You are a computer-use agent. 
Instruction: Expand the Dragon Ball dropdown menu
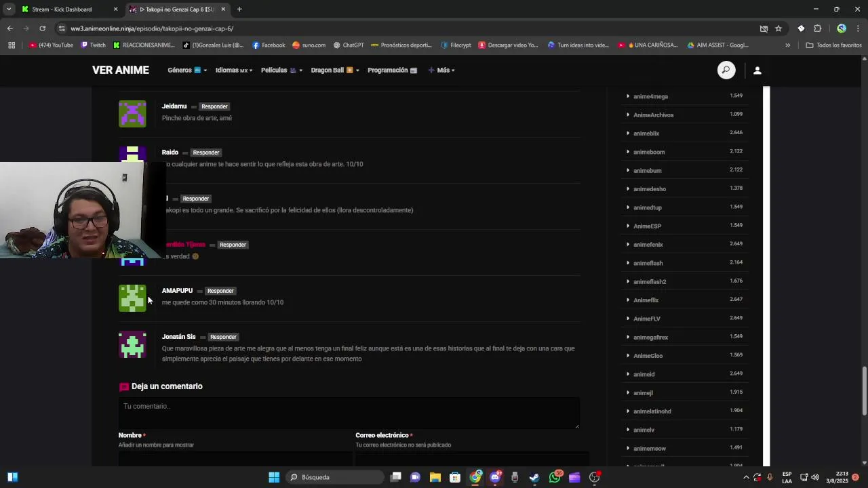click(335, 70)
